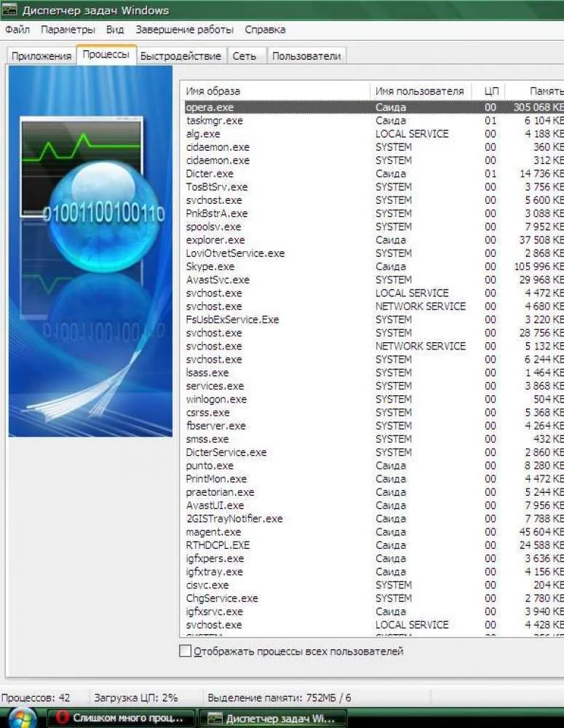Screen dimensions: 564x728
Task: Select the igfxtray.exe process
Action: click(x=374, y=572)
